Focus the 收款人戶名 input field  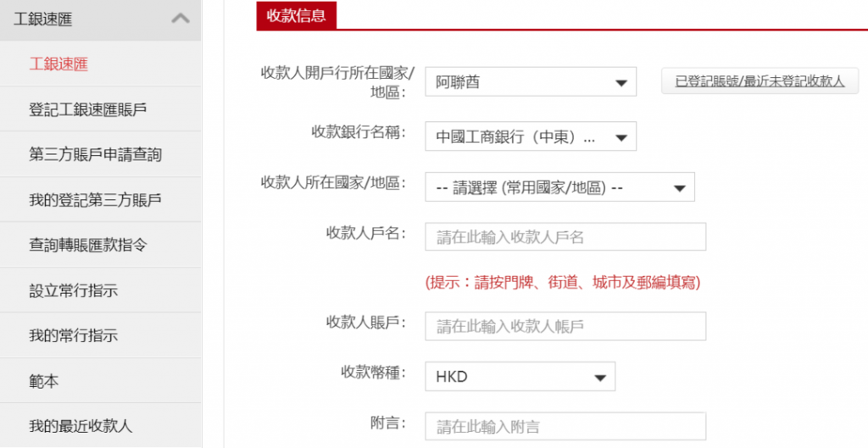click(565, 237)
